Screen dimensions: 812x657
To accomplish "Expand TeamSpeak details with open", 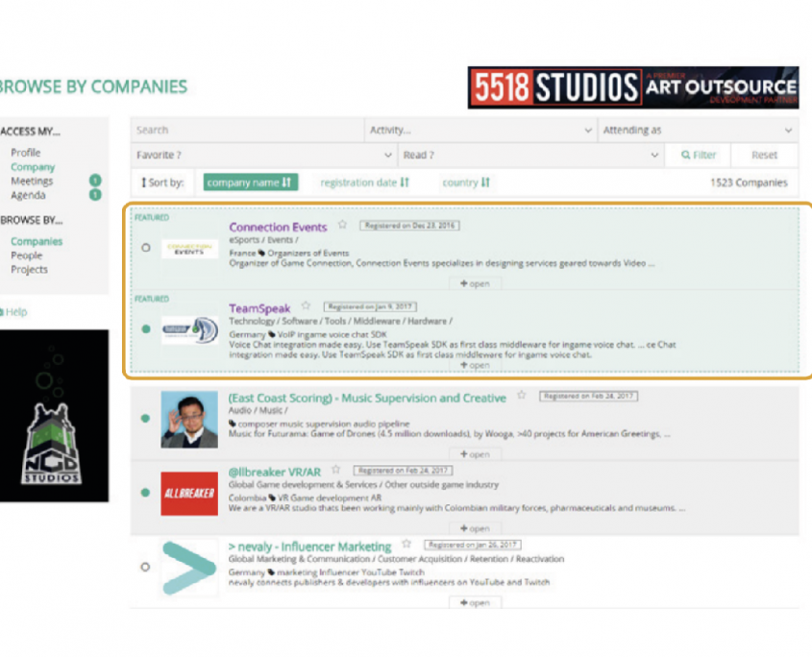I will [x=475, y=365].
